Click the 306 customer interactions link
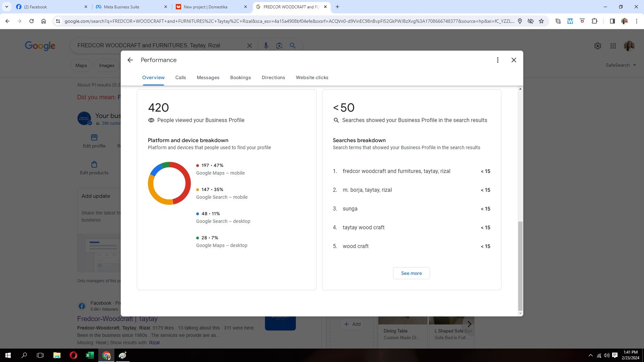This screenshot has width=644, height=362. pyautogui.click(x=111, y=123)
